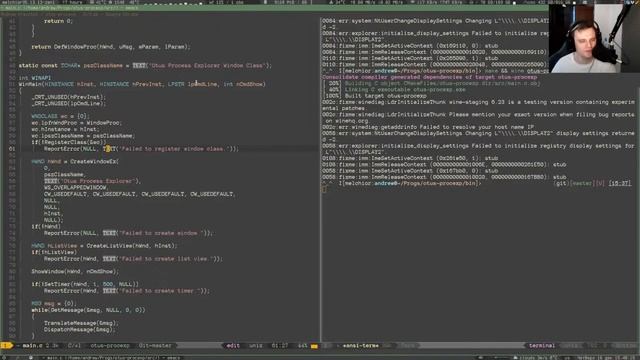This screenshot has width=640, height=360.
Task: Click the yellow position marker after 64%
Action: pyautogui.click(x=314, y=346)
